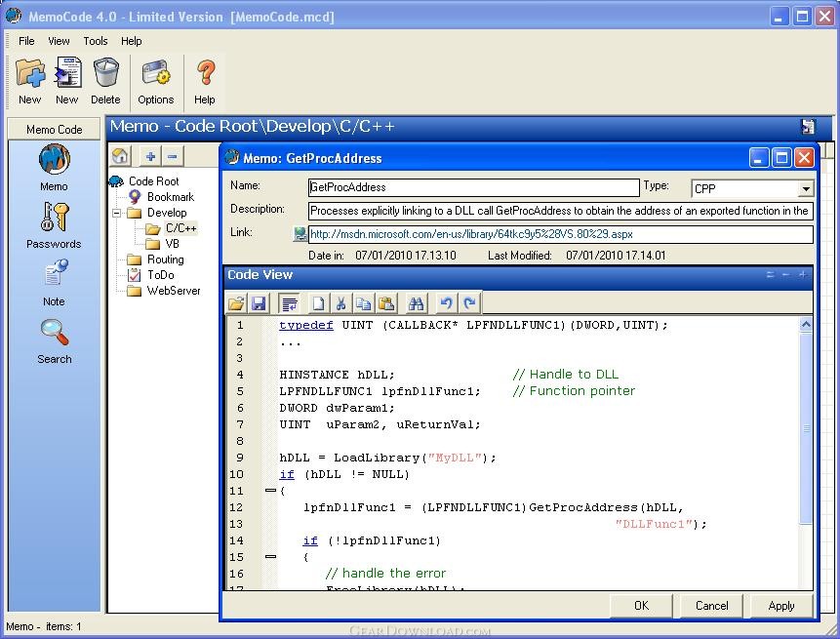This screenshot has width=840, height=639.
Task: Select the Memo section in the sidebar
Action: (54, 167)
